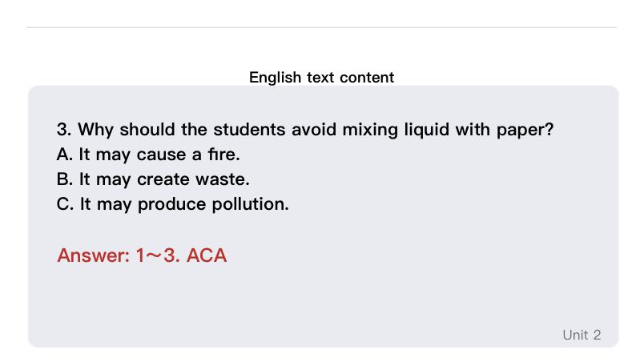Viewport: 644px width, 362px height.
Task: Click the "English text content" heading
Action: pyautogui.click(x=321, y=78)
